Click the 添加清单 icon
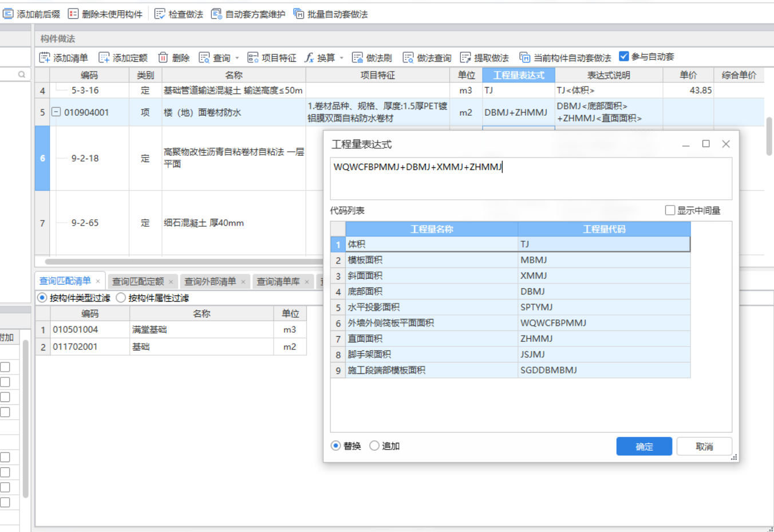Image resolution: width=774 pixels, height=532 pixels. pos(45,57)
